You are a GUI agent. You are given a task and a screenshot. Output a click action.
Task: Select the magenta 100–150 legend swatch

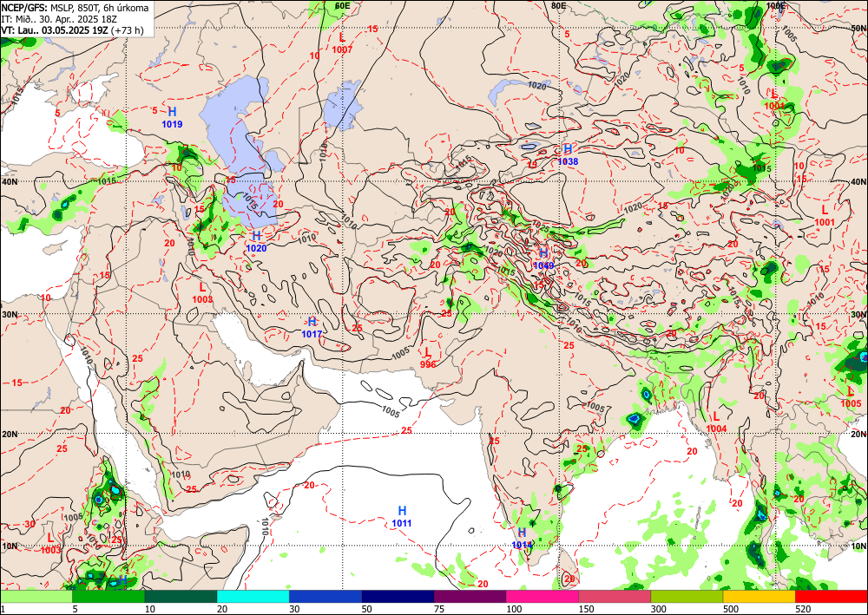pyautogui.click(x=542, y=596)
